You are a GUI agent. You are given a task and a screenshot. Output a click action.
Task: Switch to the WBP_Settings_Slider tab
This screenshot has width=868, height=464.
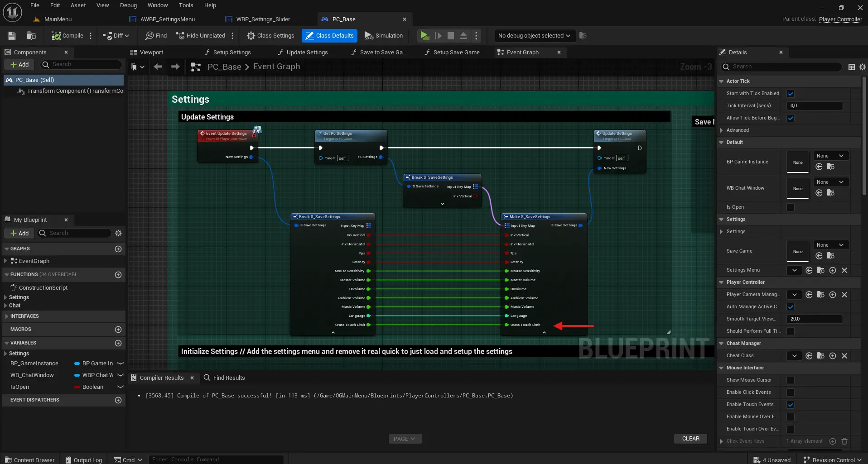click(263, 19)
